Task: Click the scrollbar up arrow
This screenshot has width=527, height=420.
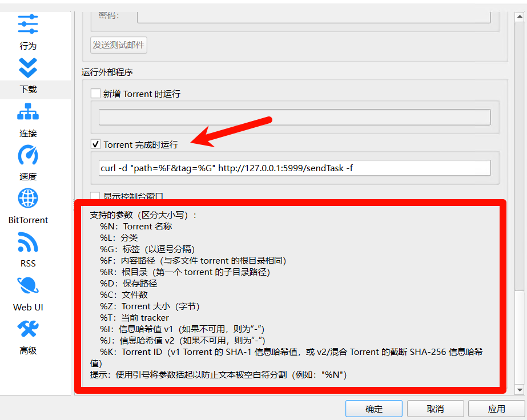Action: tap(520, 17)
